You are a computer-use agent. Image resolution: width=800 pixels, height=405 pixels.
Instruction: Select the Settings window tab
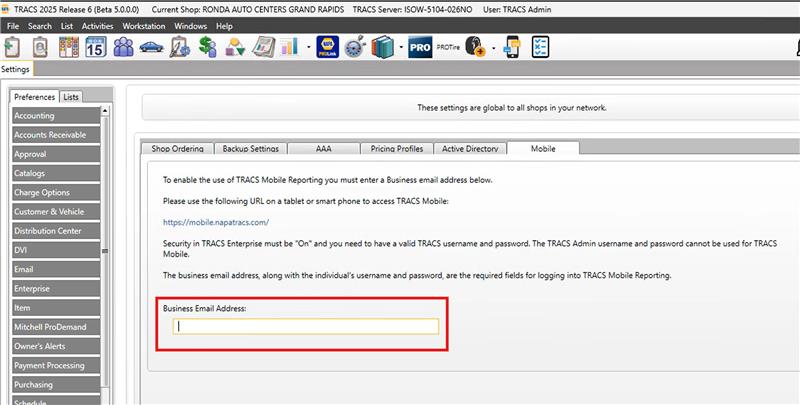(16, 69)
